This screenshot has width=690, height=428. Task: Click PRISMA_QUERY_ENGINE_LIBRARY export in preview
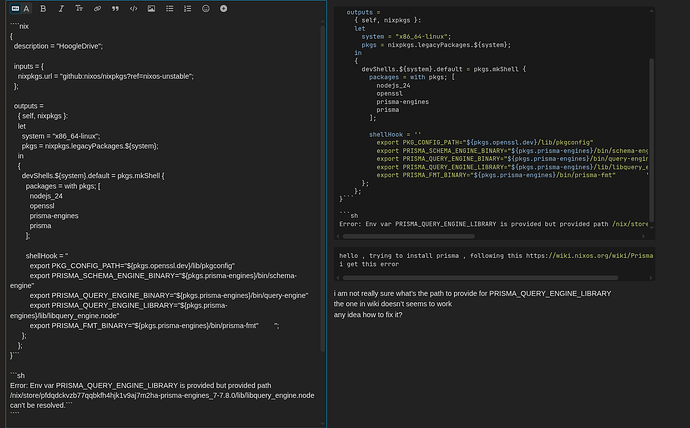click(x=512, y=167)
